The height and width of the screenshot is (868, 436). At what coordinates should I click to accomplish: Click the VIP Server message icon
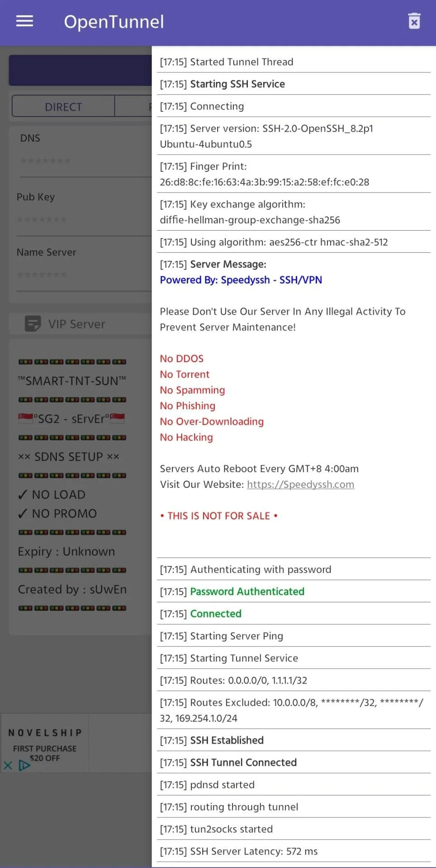pos(33,324)
